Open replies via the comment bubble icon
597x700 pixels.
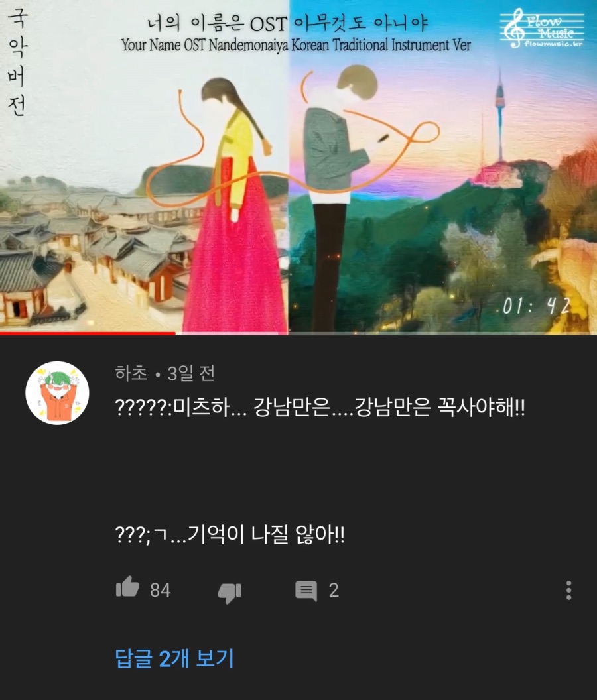306,591
